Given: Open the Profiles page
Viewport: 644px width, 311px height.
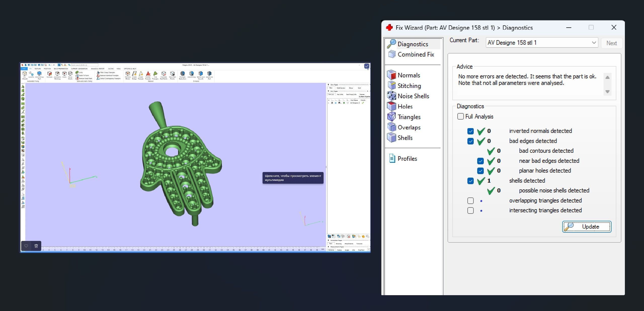Looking at the screenshot, I should pyautogui.click(x=407, y=159).
